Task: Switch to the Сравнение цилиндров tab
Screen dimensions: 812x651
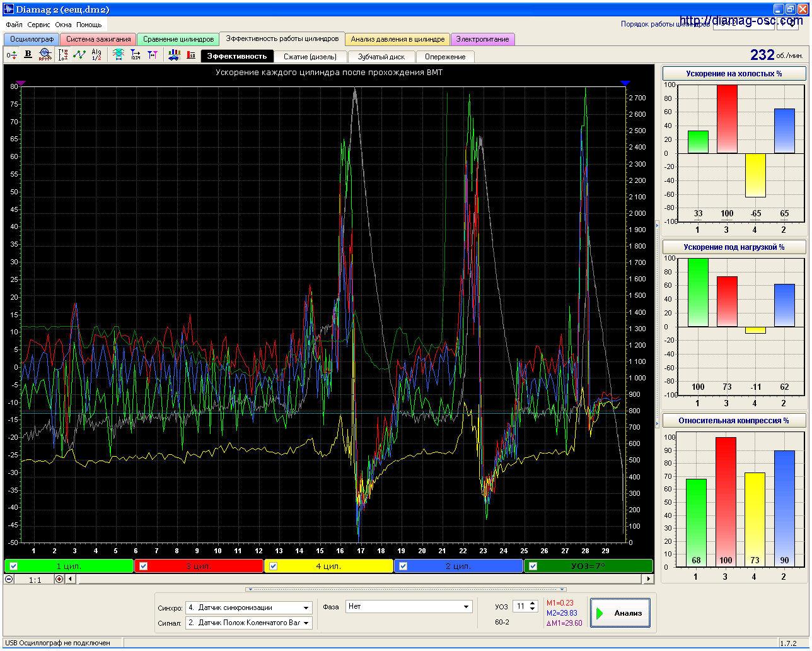Action: point(178,39)
